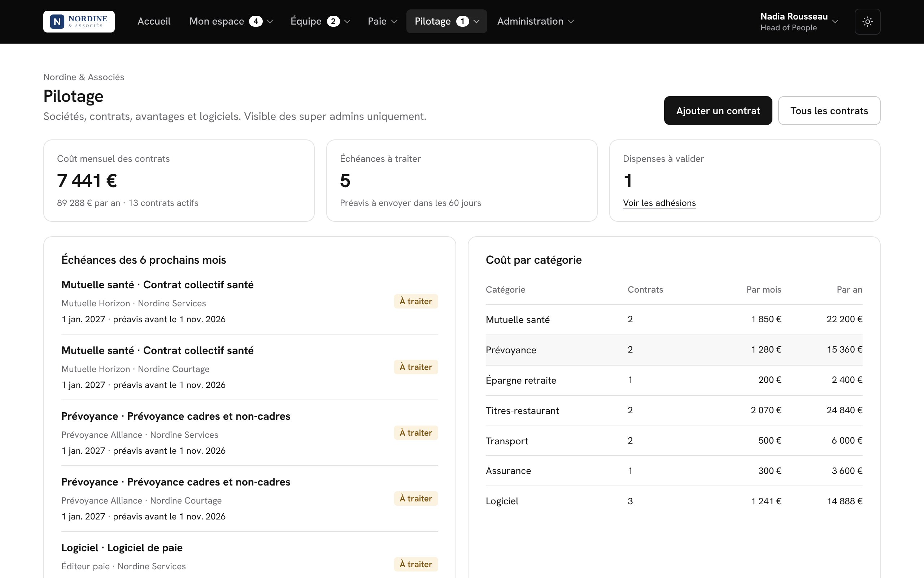
Task: Click the Échéances à traiter card
Action: (462, 180)
